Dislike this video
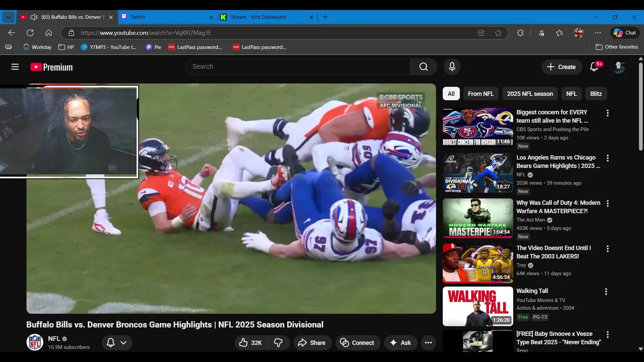Image resolution: width=644 pixels, height=362 pixels. click(x=278, y=343)
